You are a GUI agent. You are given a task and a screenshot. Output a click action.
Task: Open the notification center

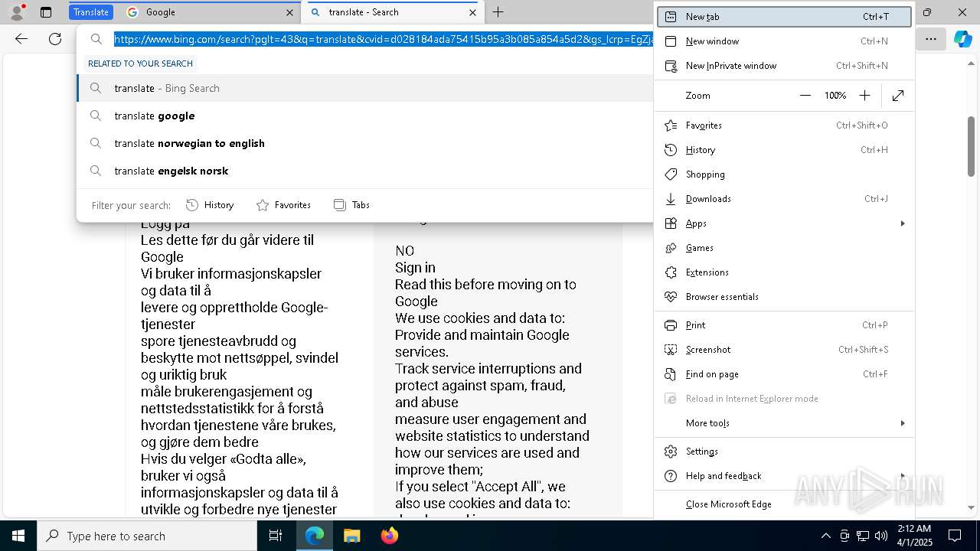[955, 536]
